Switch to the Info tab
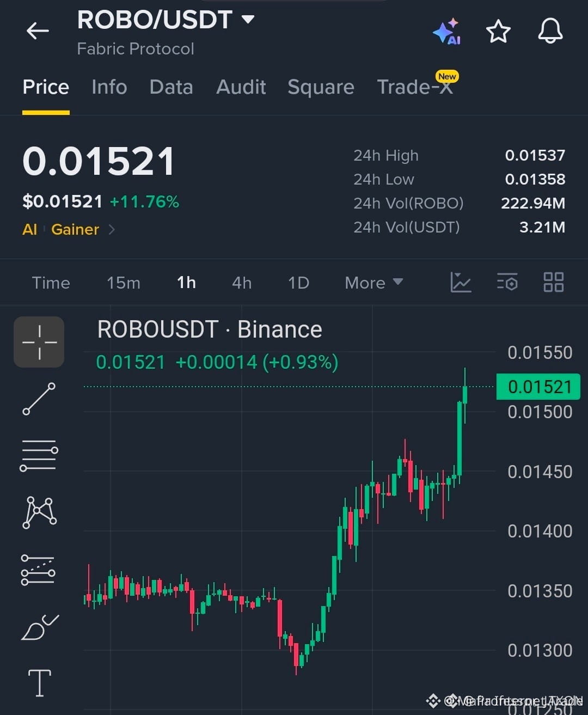Image resolution: width=588 pixels, height=715 pixels. [109, 87]
